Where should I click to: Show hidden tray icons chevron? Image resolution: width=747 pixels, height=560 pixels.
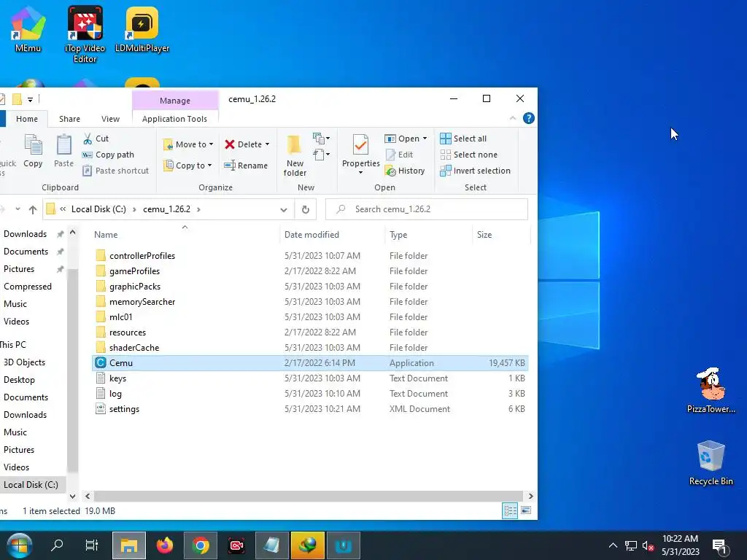click(613, 545)
